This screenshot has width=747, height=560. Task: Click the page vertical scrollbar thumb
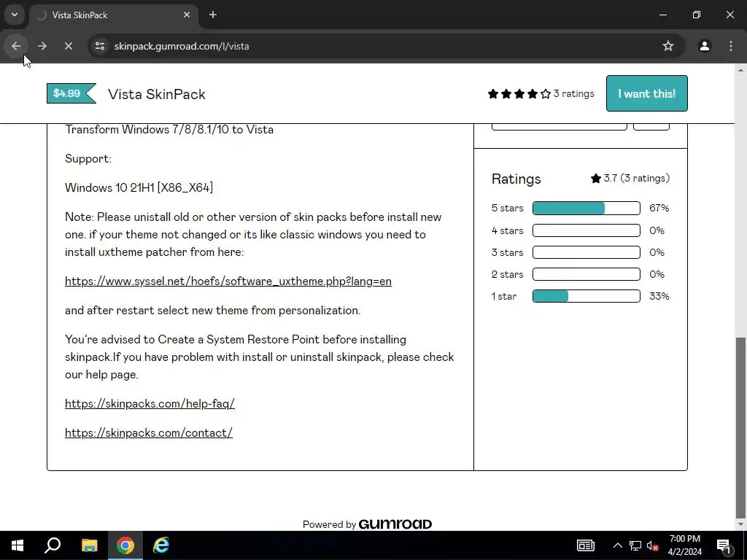tap(740, 427)
